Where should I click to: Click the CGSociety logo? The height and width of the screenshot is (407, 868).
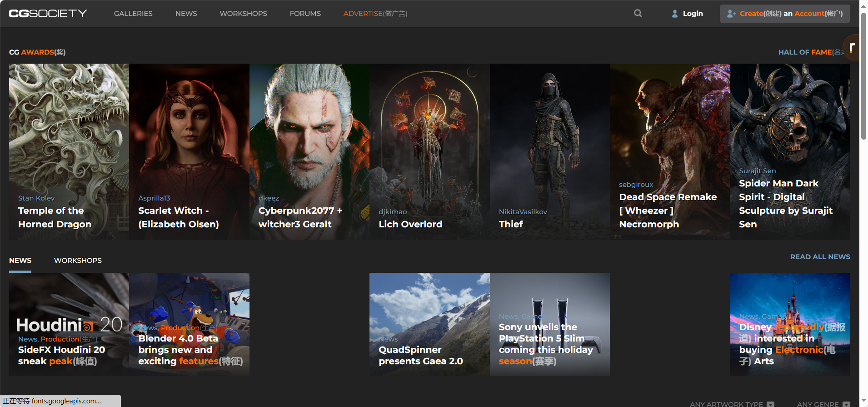48,14
